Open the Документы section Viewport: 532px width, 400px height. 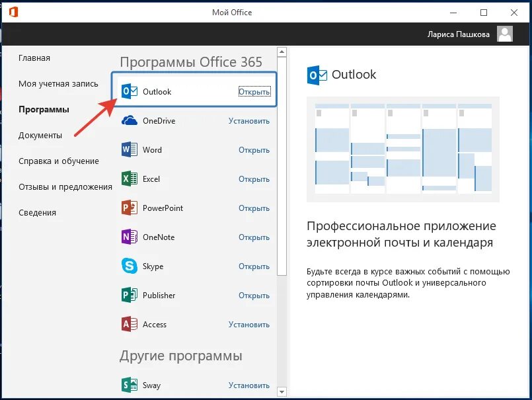coord(40,135)
